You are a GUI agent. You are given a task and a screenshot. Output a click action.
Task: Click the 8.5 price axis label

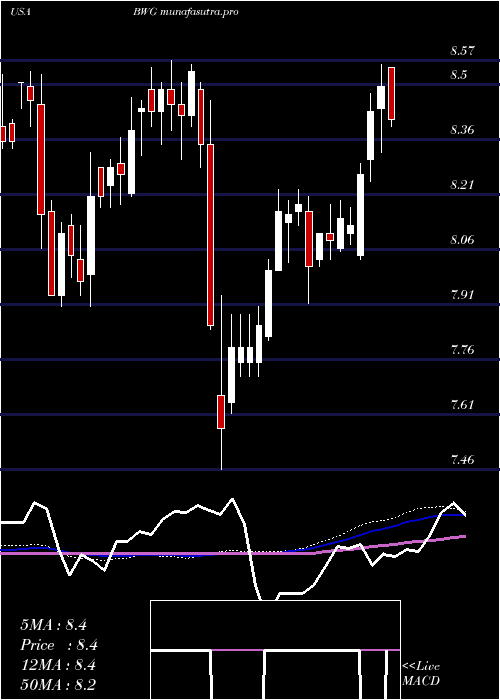[x=458, y=75]
